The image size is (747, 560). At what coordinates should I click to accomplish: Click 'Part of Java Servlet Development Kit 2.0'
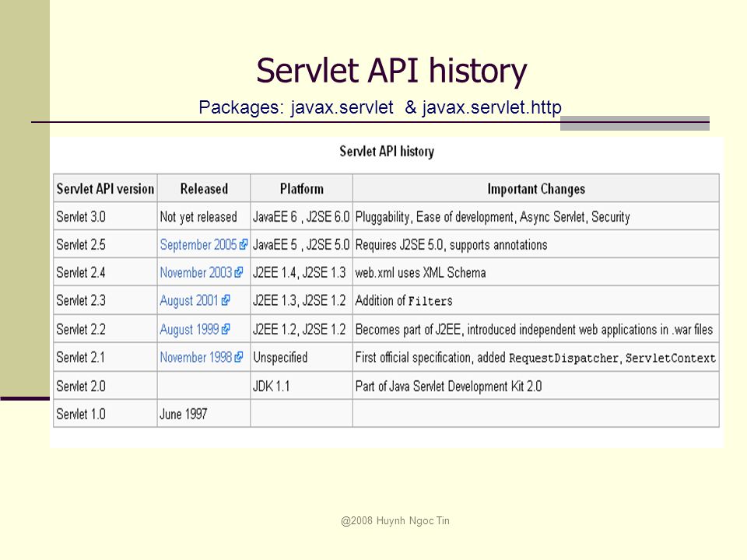coord(536,386)
